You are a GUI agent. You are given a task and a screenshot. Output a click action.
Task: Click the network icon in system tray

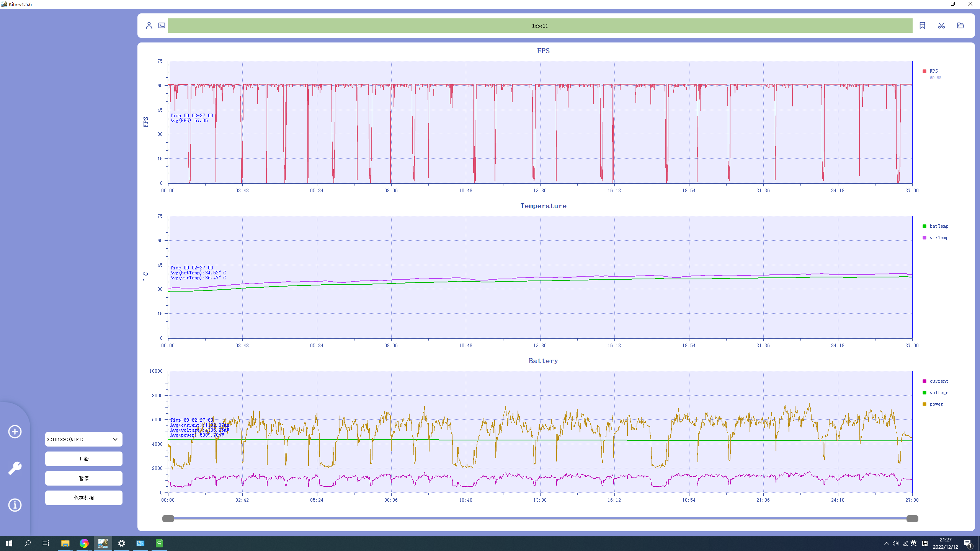click(x=905, y=543)
